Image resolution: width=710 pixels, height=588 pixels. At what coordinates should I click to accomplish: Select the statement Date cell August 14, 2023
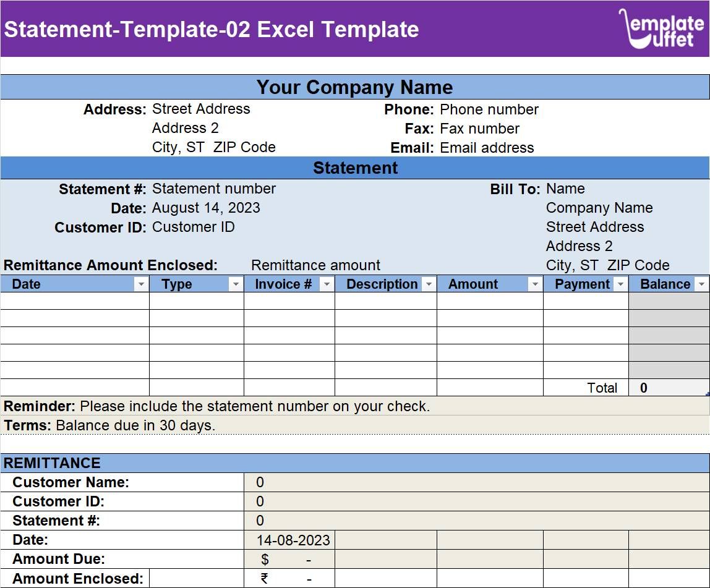tap(206, 208)
